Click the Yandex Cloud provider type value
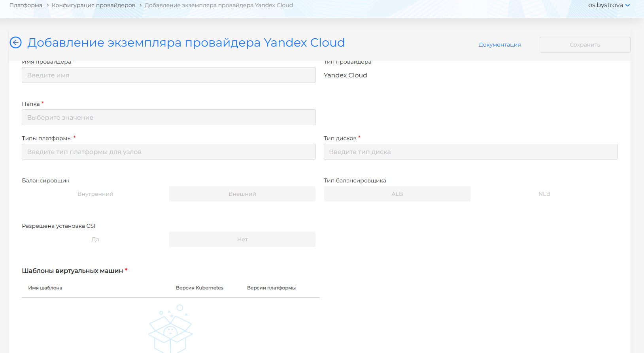 click(x=346, y=75)
